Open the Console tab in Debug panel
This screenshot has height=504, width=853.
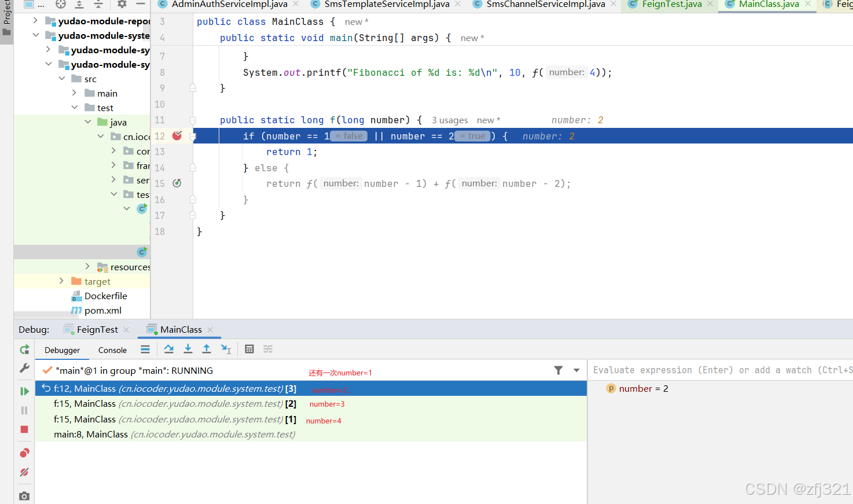pyautogui.click(x=112, y=350)
